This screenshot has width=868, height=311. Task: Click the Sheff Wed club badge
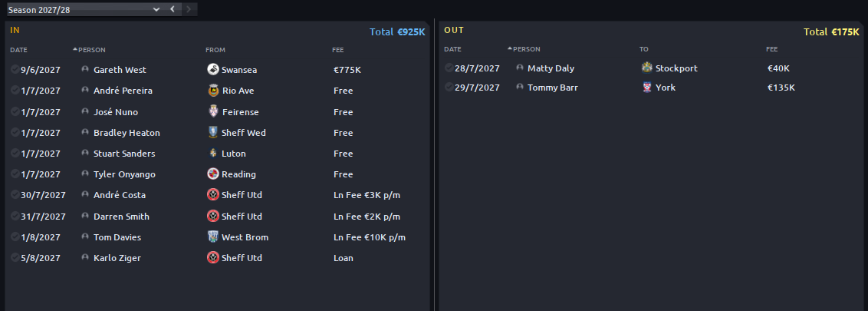(x=212, y=133)
